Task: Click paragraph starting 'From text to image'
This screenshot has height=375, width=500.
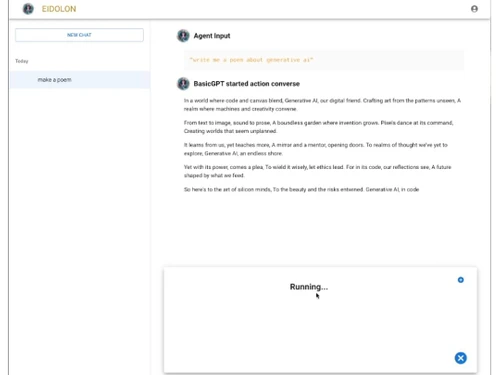Action: point(318,127)
